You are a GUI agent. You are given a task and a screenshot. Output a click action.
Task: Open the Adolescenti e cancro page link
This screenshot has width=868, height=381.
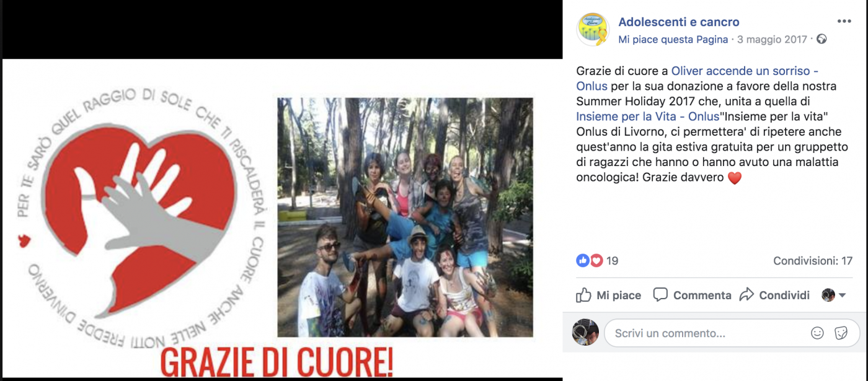tap(679, 22)
